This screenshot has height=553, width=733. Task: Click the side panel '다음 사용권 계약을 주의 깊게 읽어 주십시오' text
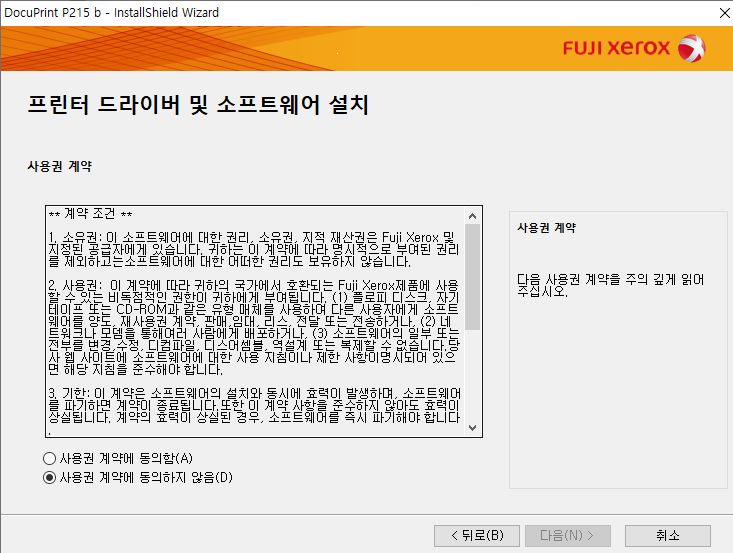tap(610, 285)
